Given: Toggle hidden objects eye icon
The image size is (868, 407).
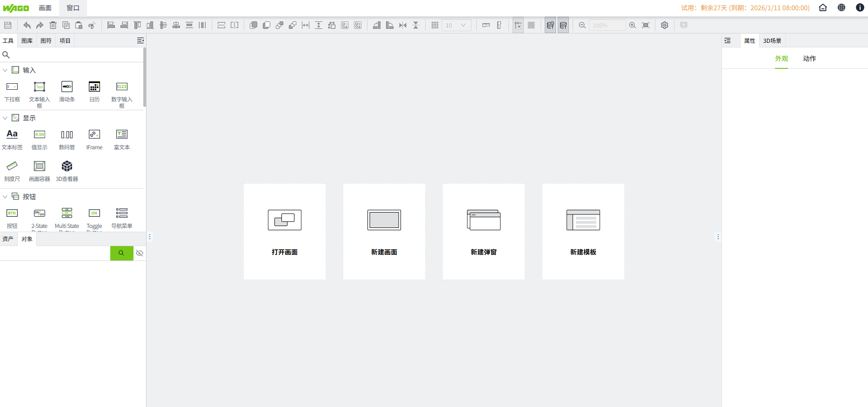Looking at the screenshot, I should click(x=140, y=253).
